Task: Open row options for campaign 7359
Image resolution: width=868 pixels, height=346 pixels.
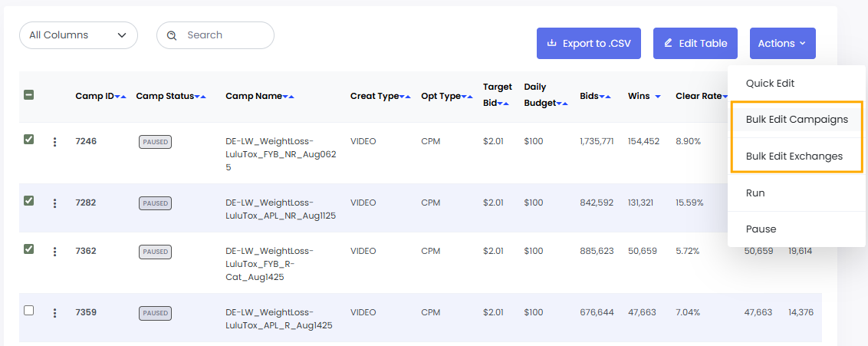Action: point(54,313)
